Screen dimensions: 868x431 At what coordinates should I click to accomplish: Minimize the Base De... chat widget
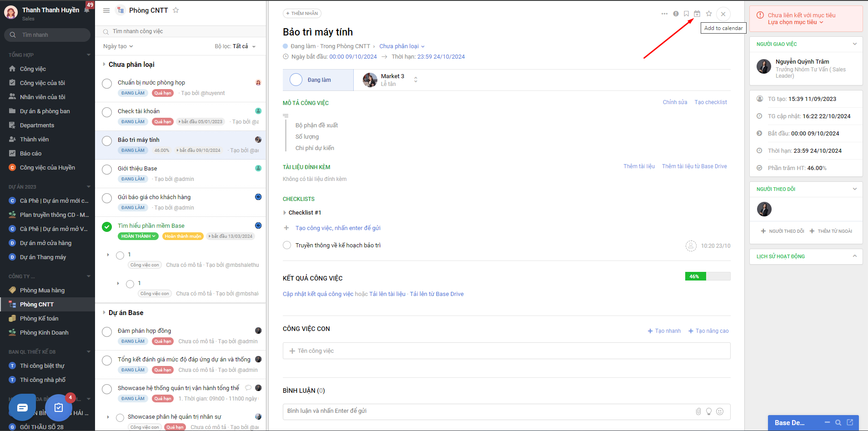click(828, 423)
